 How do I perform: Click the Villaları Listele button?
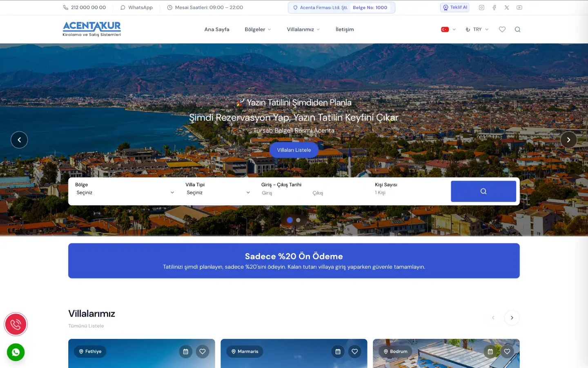coord(294,150)
